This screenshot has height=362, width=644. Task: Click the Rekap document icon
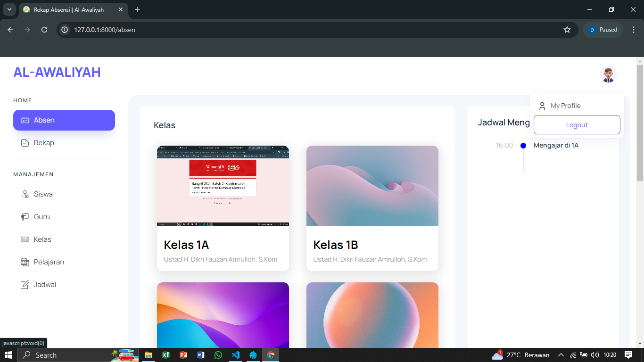[25, 143]
